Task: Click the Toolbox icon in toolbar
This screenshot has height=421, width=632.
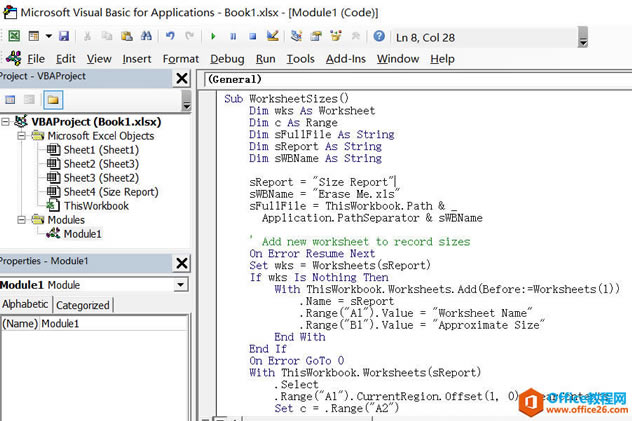Action: click(x=356, y=36)
